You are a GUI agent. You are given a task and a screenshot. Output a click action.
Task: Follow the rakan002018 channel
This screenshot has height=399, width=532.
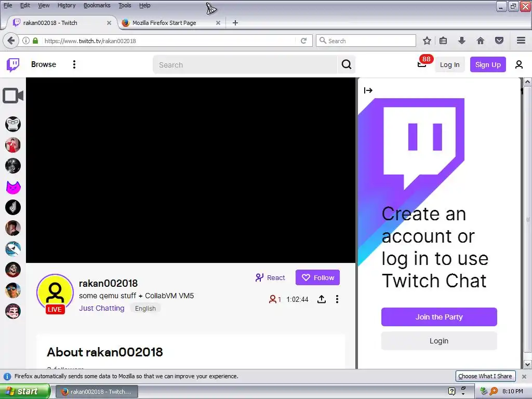(317, 277)
